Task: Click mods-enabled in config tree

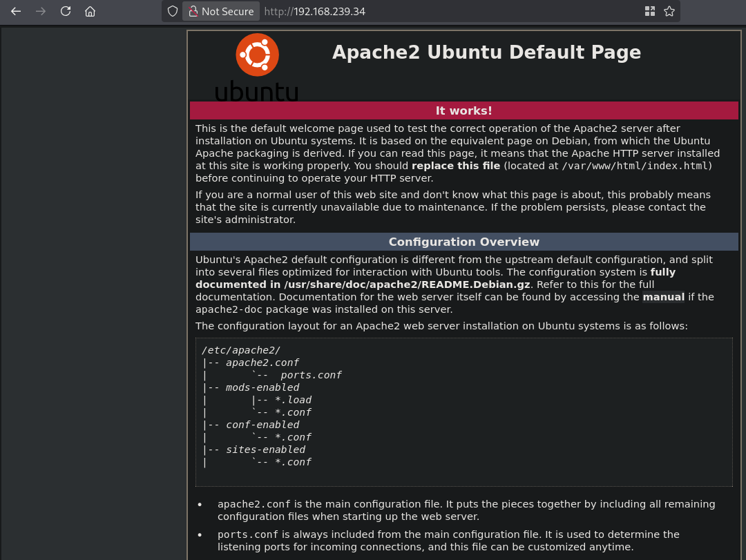Action: [262, 387]
